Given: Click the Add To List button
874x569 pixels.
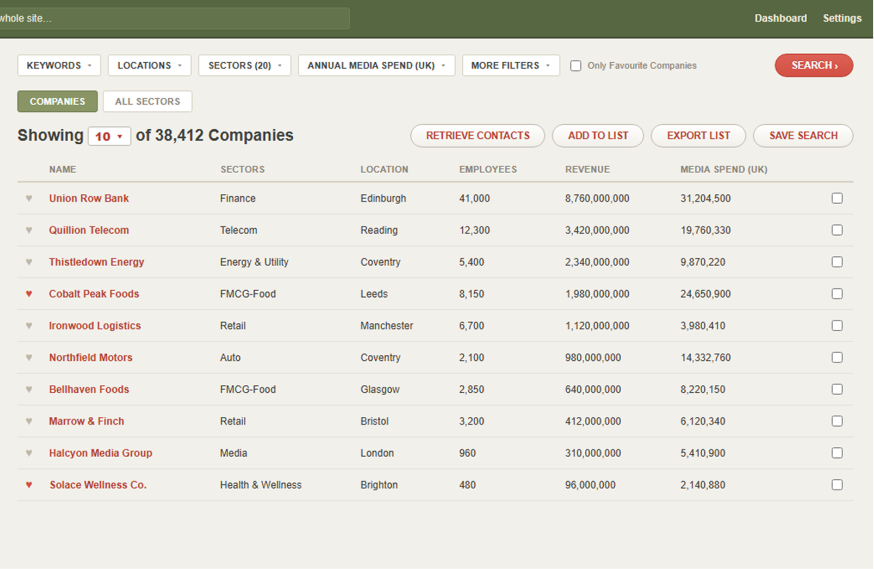Looking at the screenshot, I should point(598,135).
